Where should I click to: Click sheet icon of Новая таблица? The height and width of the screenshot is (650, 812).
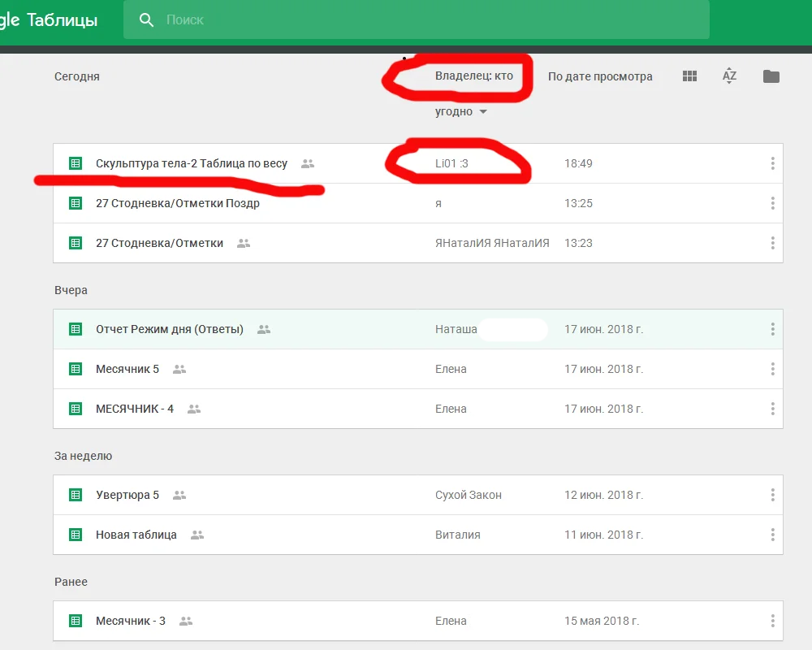tap(76, 535)
